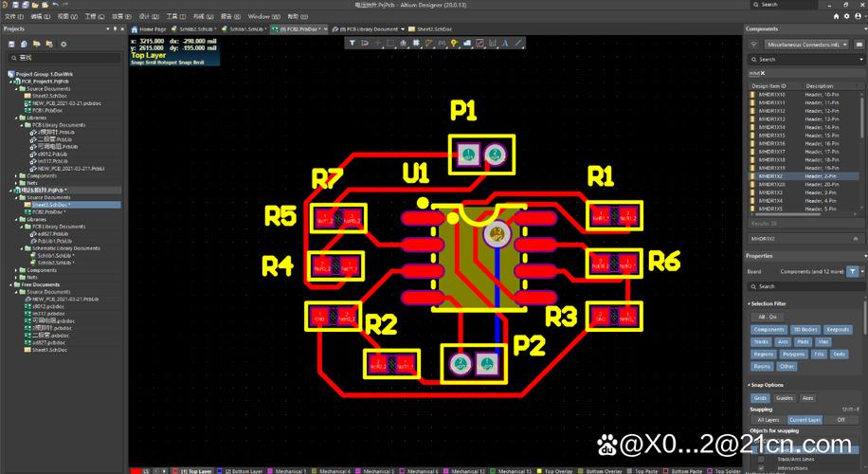Collapse the Snap Options section
Screen dimensions: 868x474
[749, 385]
